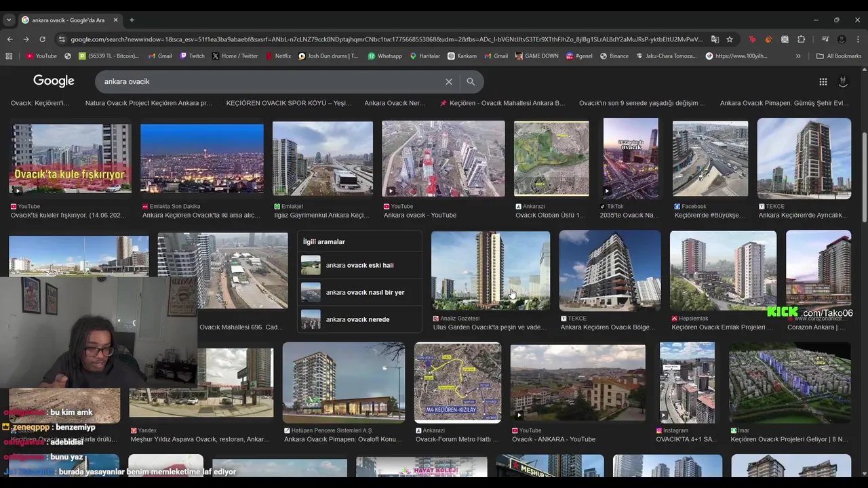Open 'Ankara ovacık - YouTube' video thumbnail
This screenshot has height=488, width=868.
pos(443,159)
